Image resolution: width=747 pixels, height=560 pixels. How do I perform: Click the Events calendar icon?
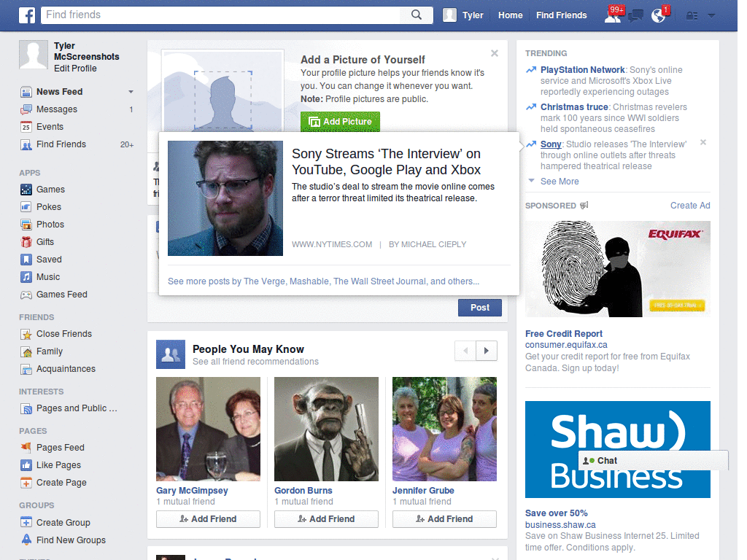[26, 127]
